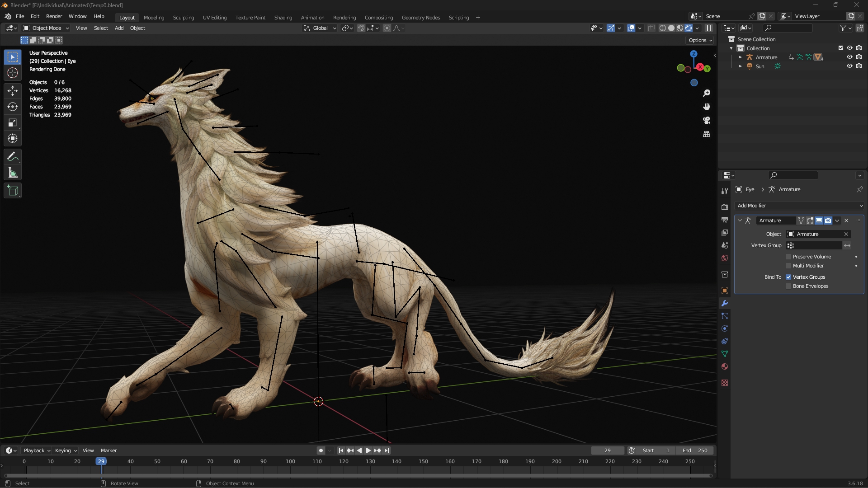Activate the Annotate pencil tool
Screen dimensions: 868x488
pyautogui.click(x=13, y=157)
